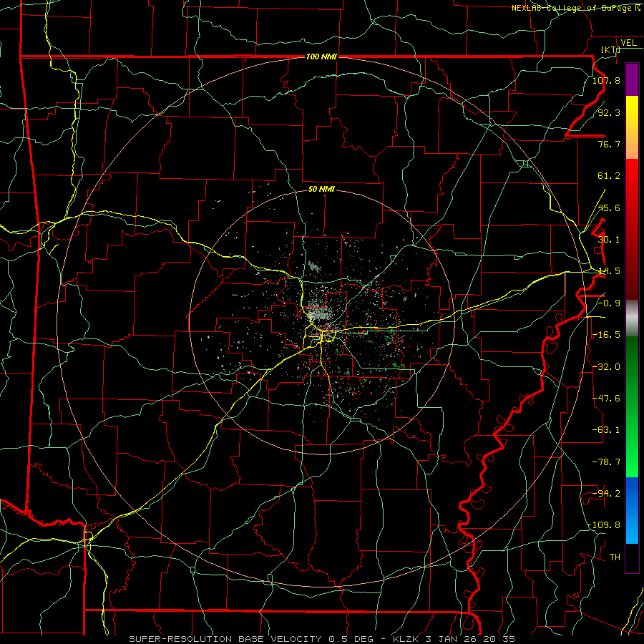Click the [KT] units label
This screenshot has height=644, width=644.
point(610,49)
